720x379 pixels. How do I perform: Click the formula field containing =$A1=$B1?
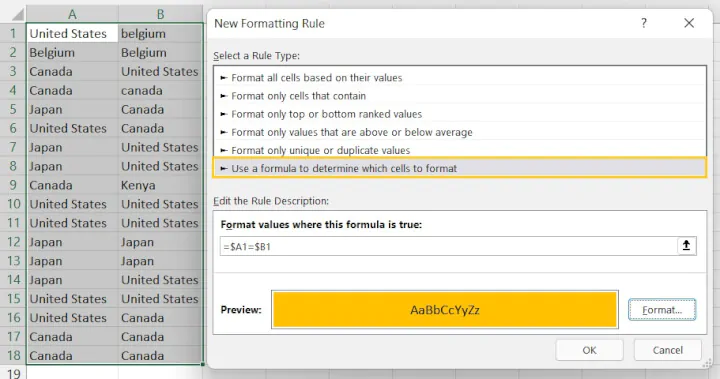click(448, 246)
